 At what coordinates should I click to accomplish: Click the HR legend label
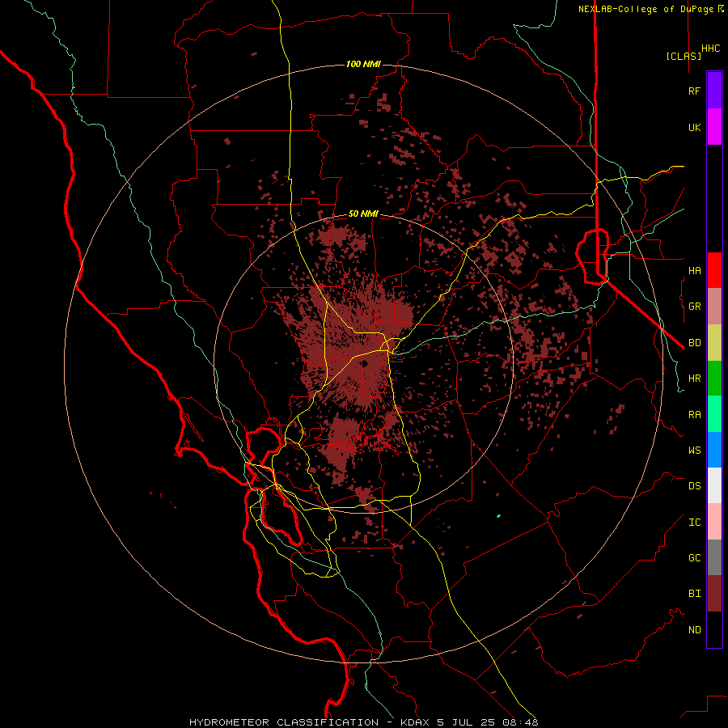695,379
